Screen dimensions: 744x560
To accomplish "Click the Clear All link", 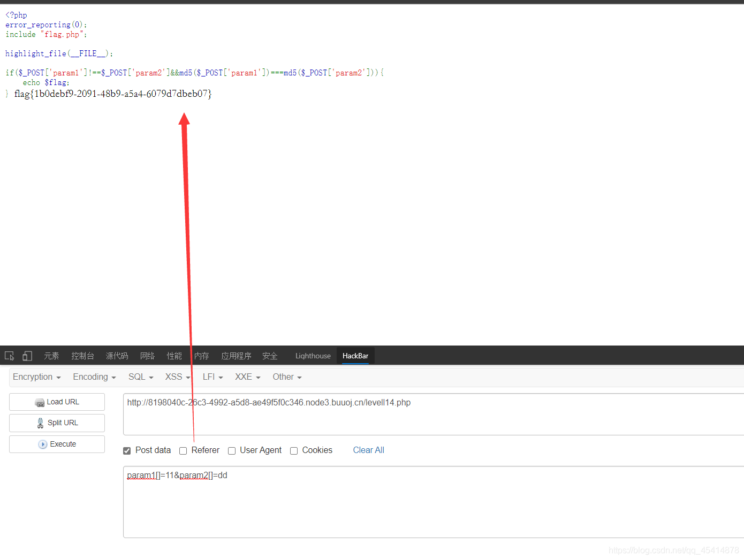I will point(369,450).
